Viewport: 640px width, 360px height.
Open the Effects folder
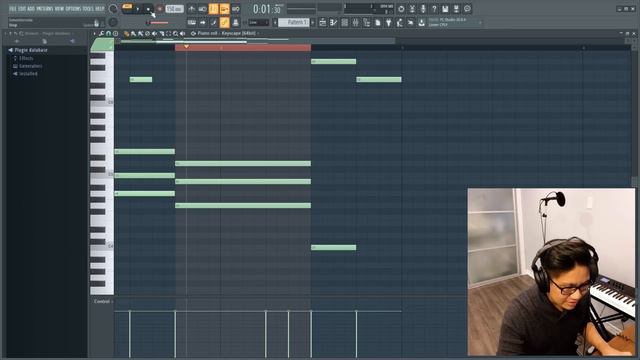coord(24,58)
